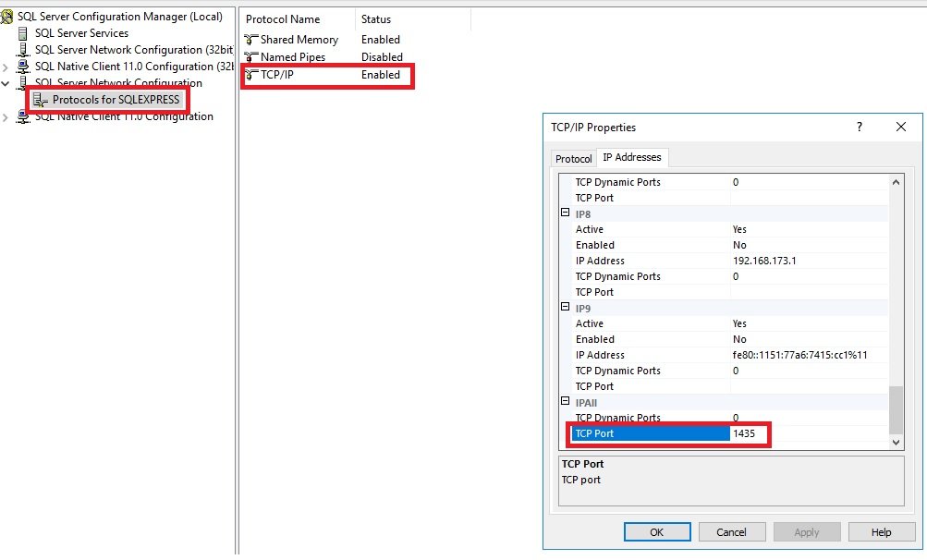Viewport: 927px width, 560px height.
Task: Collapse the IPAll section
Action: click(x=566, y=402)
